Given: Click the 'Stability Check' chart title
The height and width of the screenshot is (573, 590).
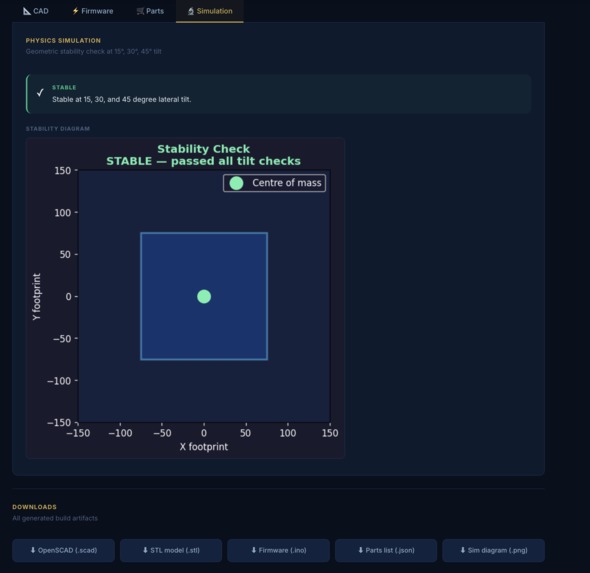Looking at the screenshot, I should tap(204, 149).
